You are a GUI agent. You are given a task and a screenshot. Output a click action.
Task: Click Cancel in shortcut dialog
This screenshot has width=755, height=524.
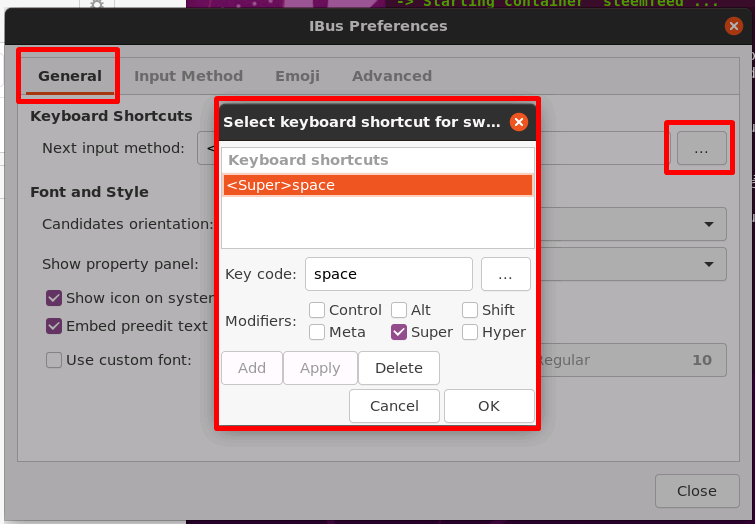(x=394, y=406)
